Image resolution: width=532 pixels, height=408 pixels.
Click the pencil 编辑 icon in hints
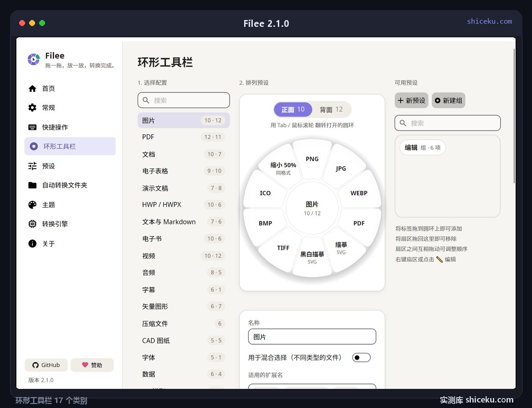coord(440,260)
